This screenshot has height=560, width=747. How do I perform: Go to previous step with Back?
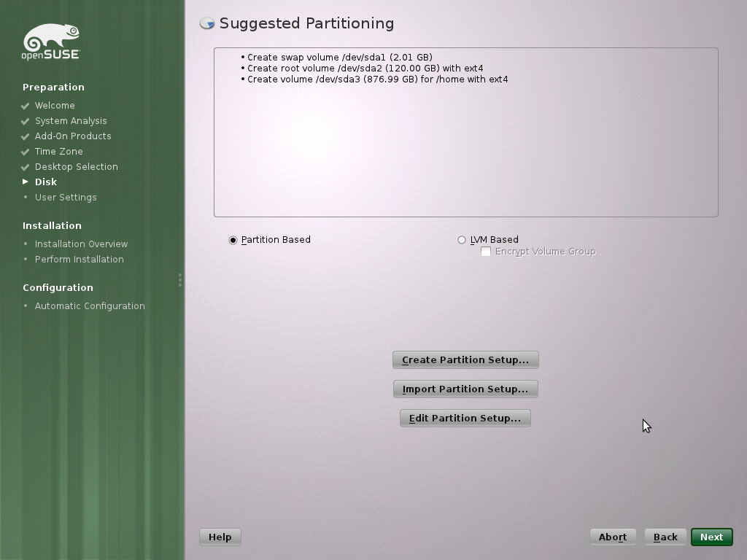pos(665,537)
